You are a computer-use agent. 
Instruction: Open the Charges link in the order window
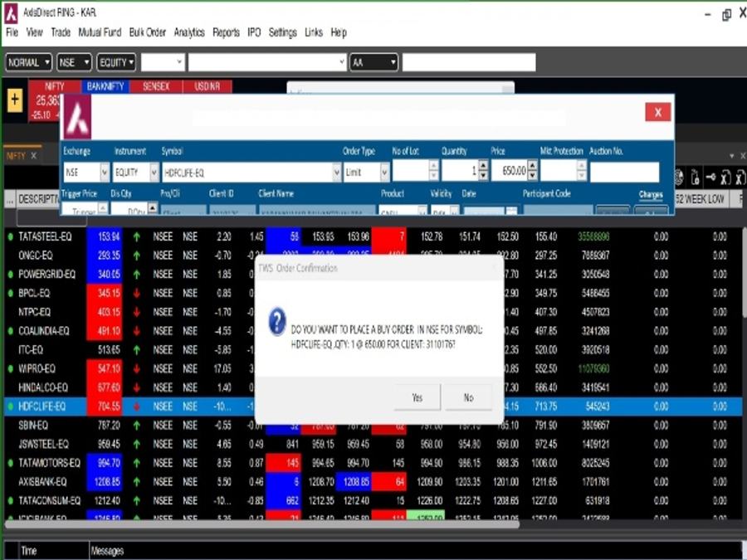(x=651, y=194)
